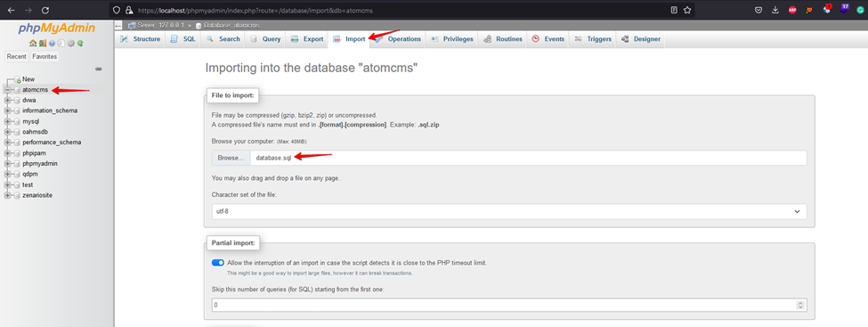Open the Designer tab

[x=641, y=39]
